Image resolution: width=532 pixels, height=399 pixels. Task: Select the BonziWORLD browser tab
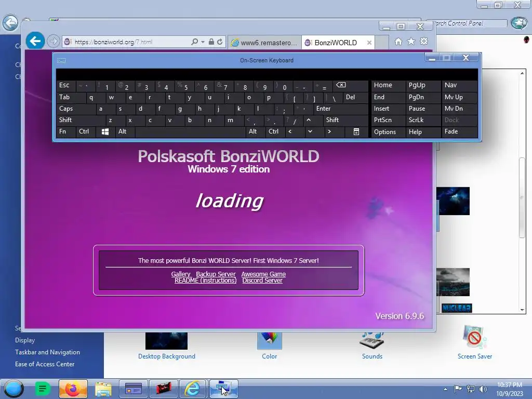coord(338,43)
